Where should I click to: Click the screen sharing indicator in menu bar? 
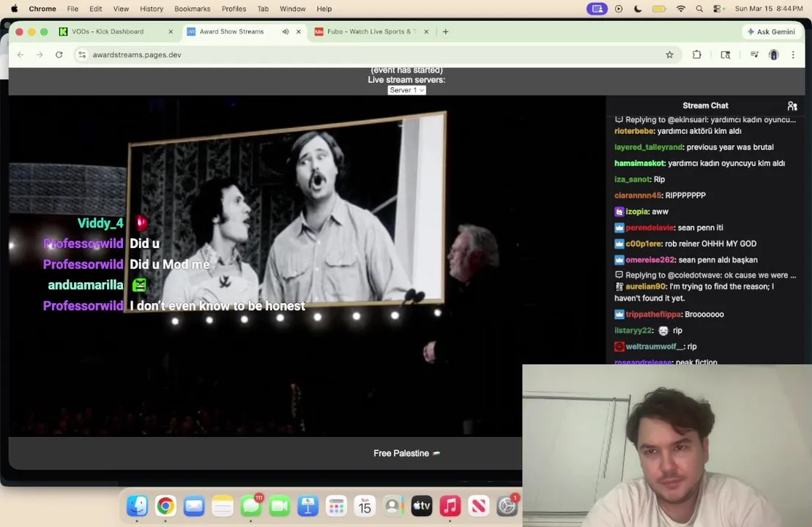[x=597, y=9]
